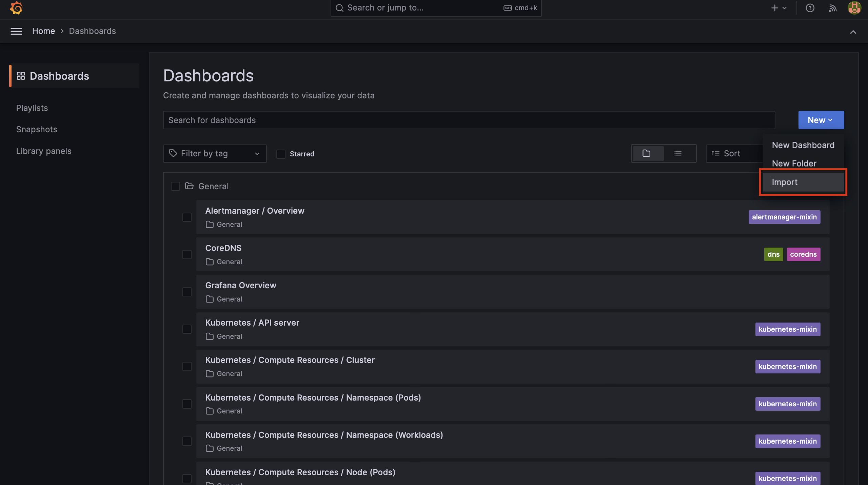Filter by the purple coredns tag
Screen dimensions: 868x485
pyautogui.click(x=803, y=254)
